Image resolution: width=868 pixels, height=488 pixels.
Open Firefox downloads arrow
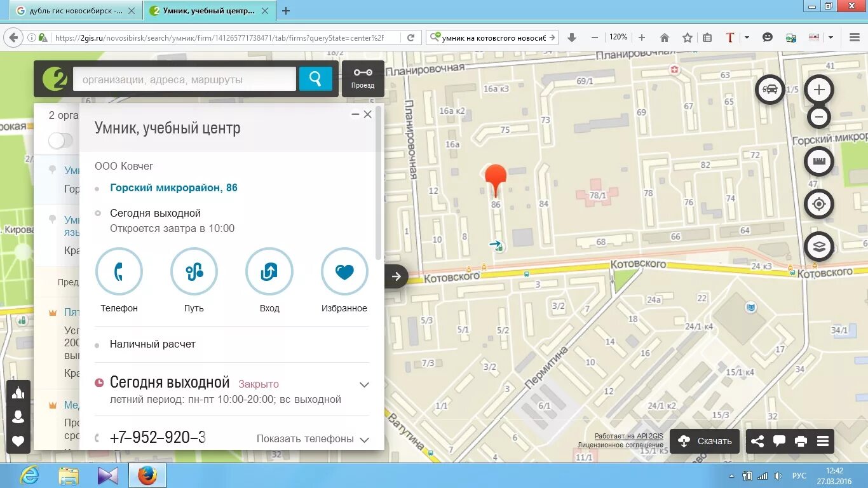click(x=571, y=37)
